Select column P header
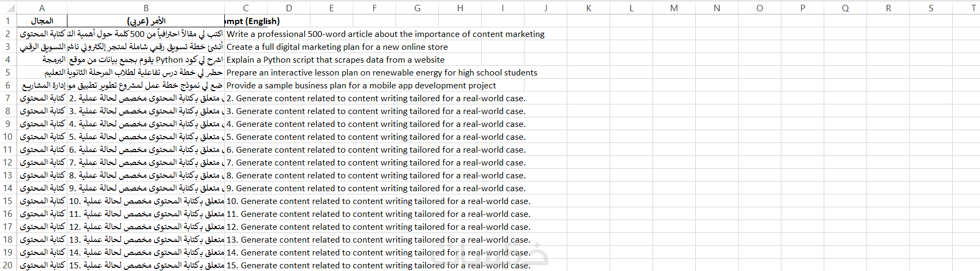 802,8
